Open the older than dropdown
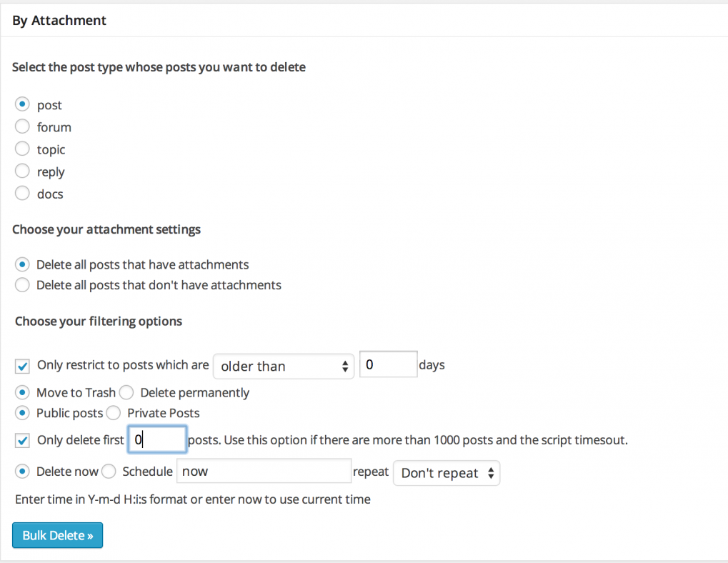 tap(283, 366)
